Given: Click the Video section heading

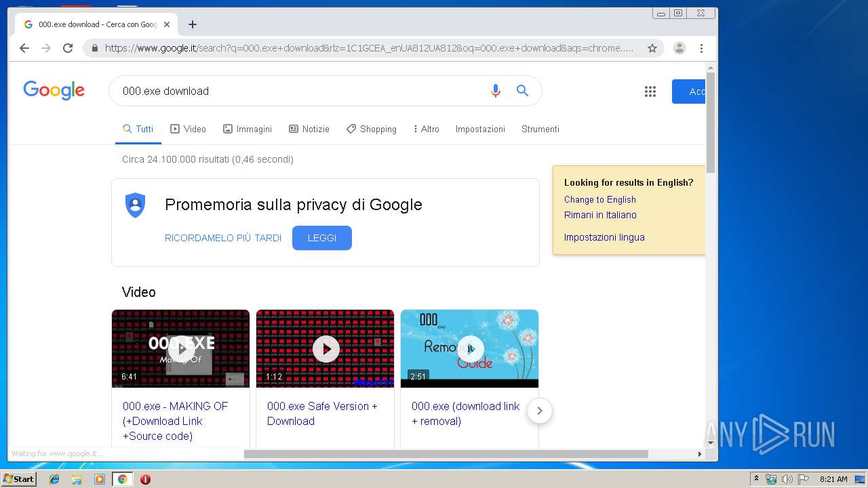Looking at the screenshot, I should (138, 292).
